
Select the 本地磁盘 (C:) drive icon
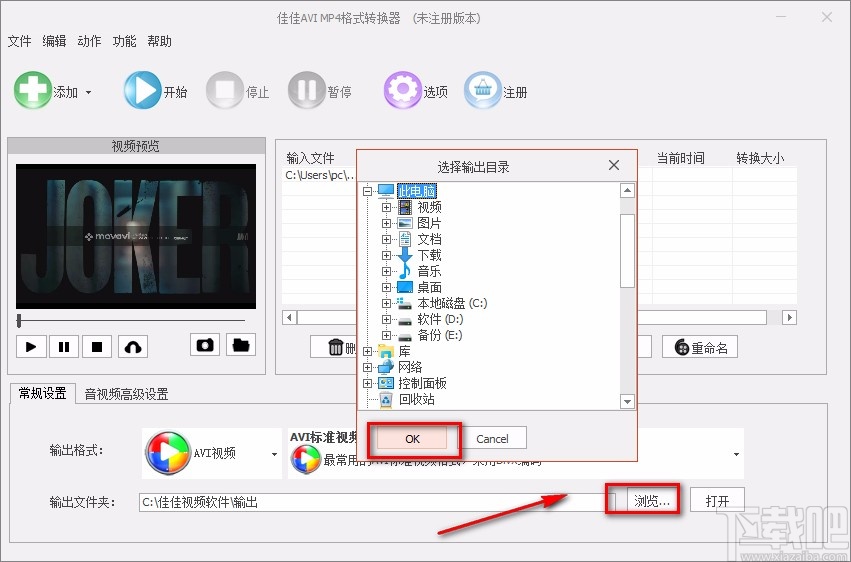click(405, 303)
